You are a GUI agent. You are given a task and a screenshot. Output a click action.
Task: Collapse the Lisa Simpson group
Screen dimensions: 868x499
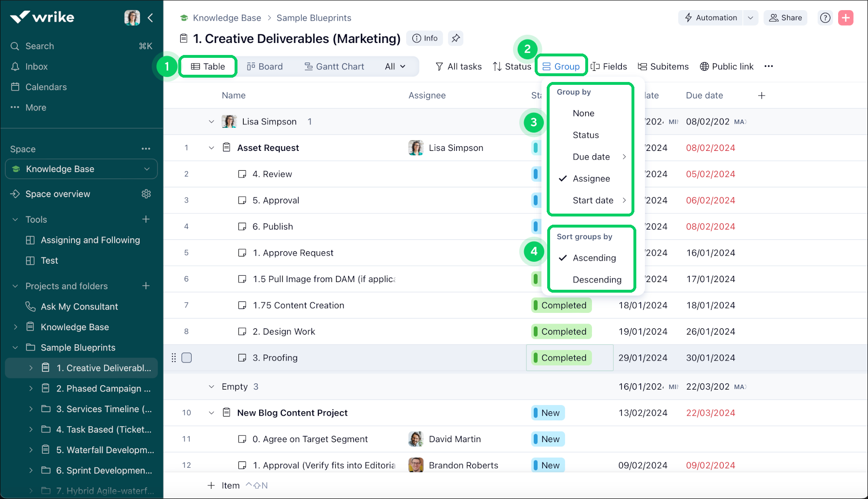(x=211, y=121)
